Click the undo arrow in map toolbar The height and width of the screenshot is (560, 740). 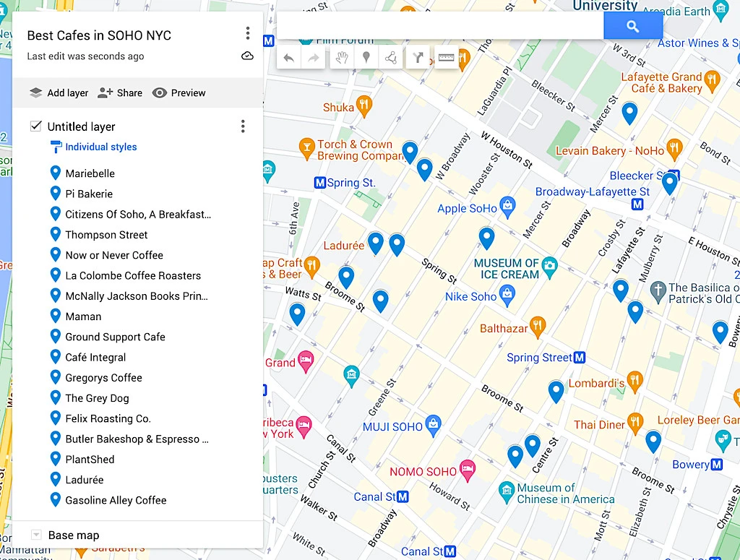[x=289, y=58]
